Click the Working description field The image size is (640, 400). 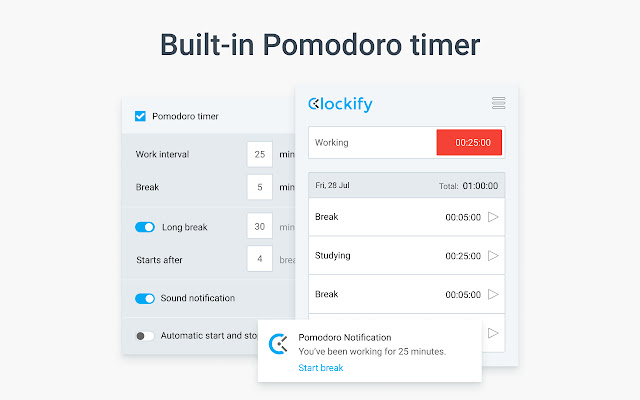370,143
